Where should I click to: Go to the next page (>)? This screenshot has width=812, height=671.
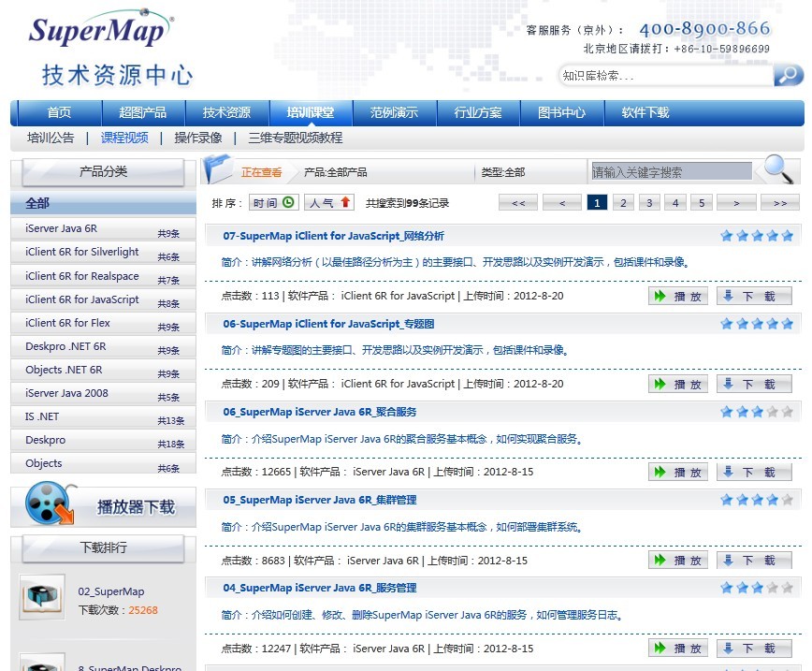736,202
